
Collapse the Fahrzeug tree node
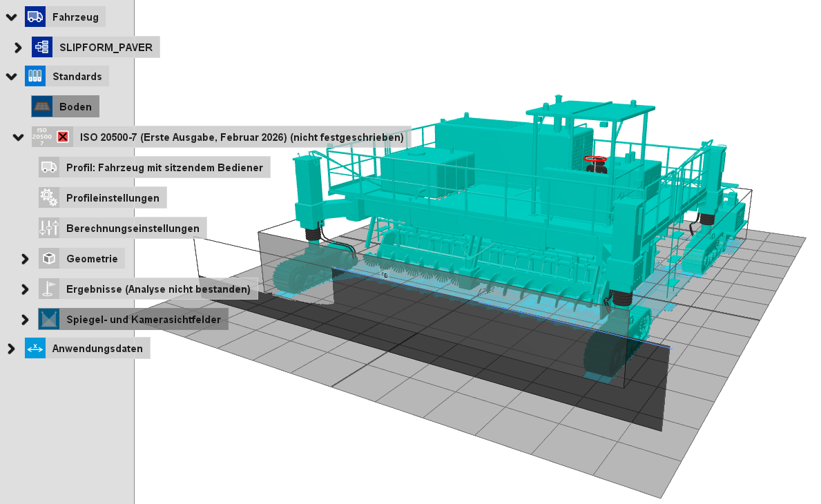pos(11,17)
